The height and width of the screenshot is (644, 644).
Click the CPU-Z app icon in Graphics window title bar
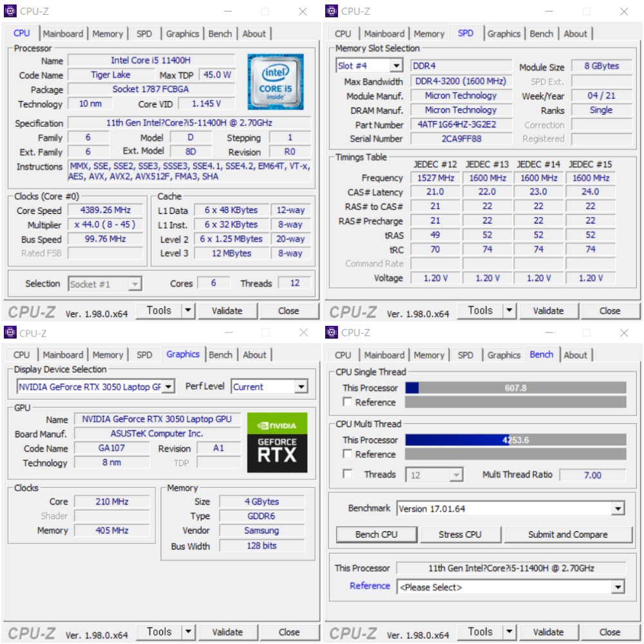coord(10,332)
